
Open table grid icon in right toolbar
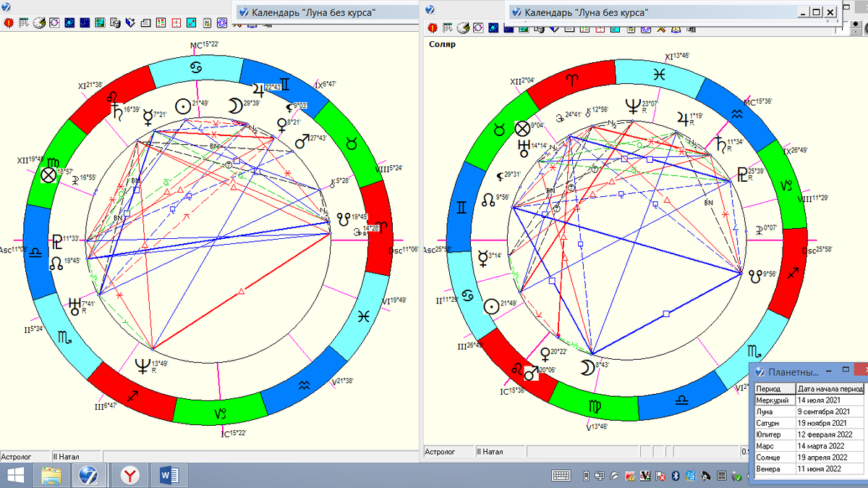coord(447,28)
